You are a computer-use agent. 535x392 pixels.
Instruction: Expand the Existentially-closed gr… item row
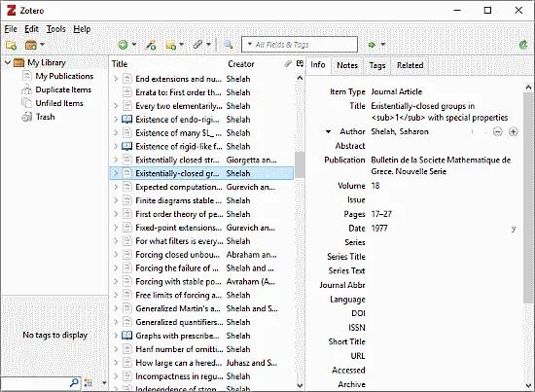coord(116,173)
